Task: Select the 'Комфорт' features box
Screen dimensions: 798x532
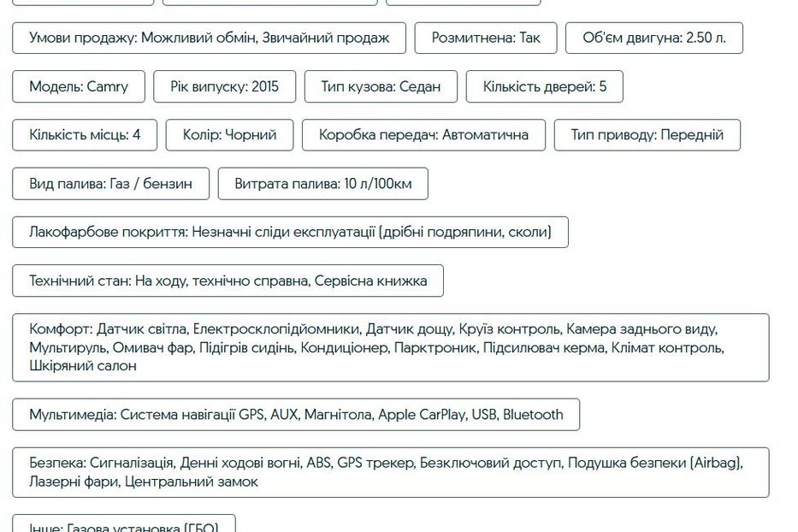Action: click(x=390, y=347)
